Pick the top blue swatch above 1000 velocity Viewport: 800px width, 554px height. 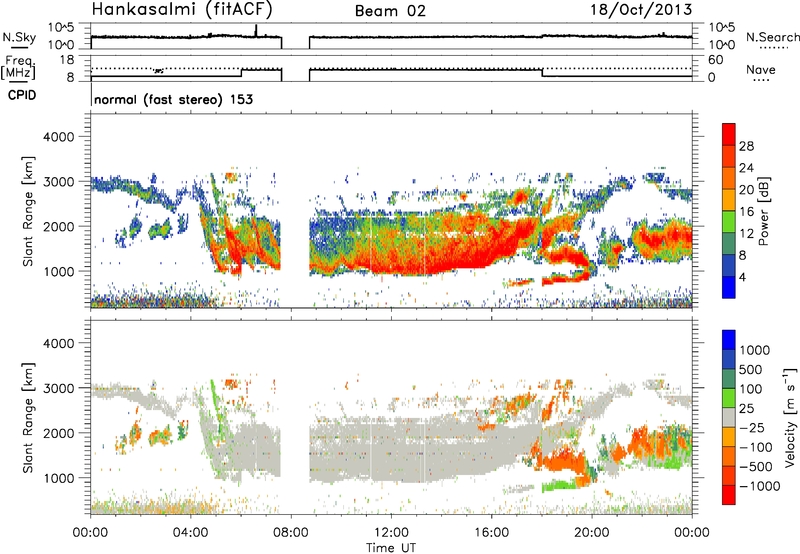point(729,340)
